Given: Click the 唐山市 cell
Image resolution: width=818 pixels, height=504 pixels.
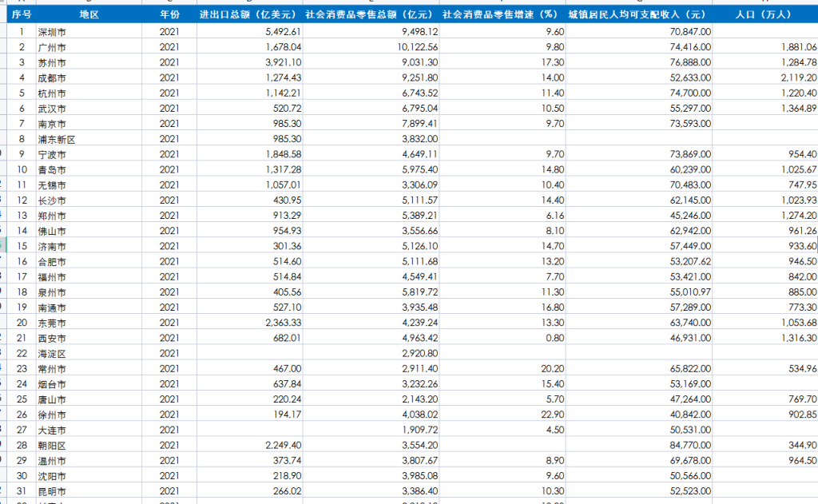Looking at the screenshot, I should pos(89,399).
